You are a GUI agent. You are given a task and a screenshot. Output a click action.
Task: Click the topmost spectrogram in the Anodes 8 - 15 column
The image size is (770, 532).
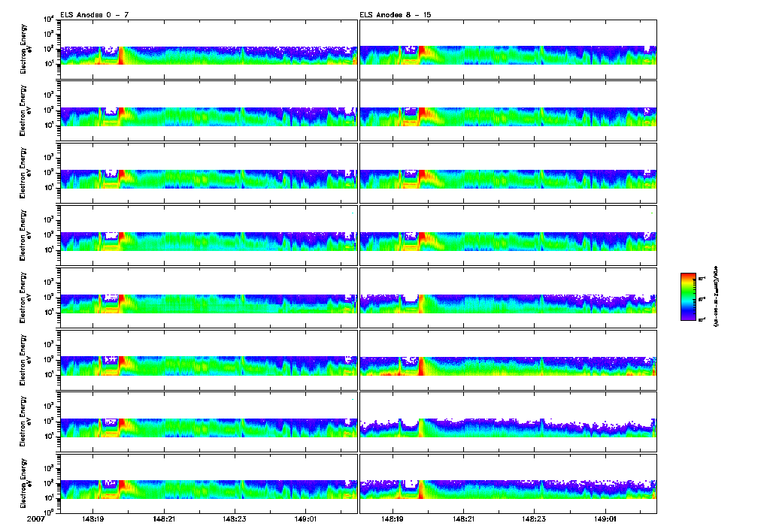pyautogui.click(x=508, y=50)
